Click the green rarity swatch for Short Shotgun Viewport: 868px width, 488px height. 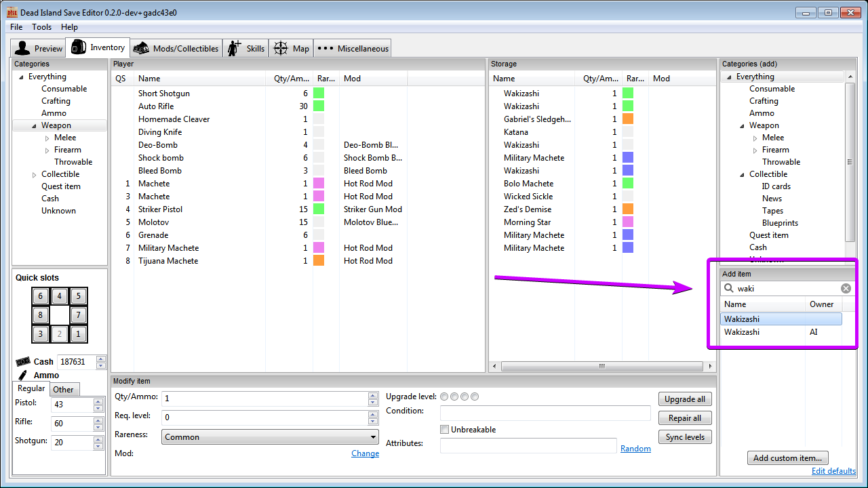click(x=319, y=94)
